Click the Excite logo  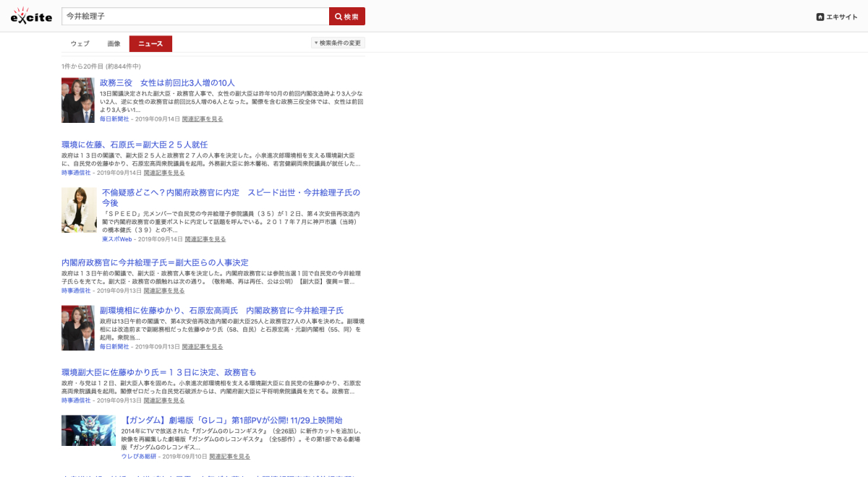click(x=31, y=16)
